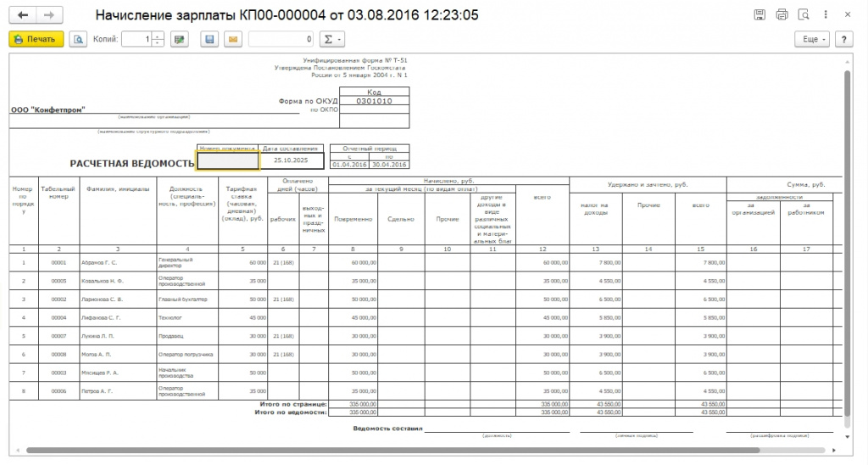Select employee Абрамов Г. С.
This screenshot has width=868, height=465.
(99, 263)
